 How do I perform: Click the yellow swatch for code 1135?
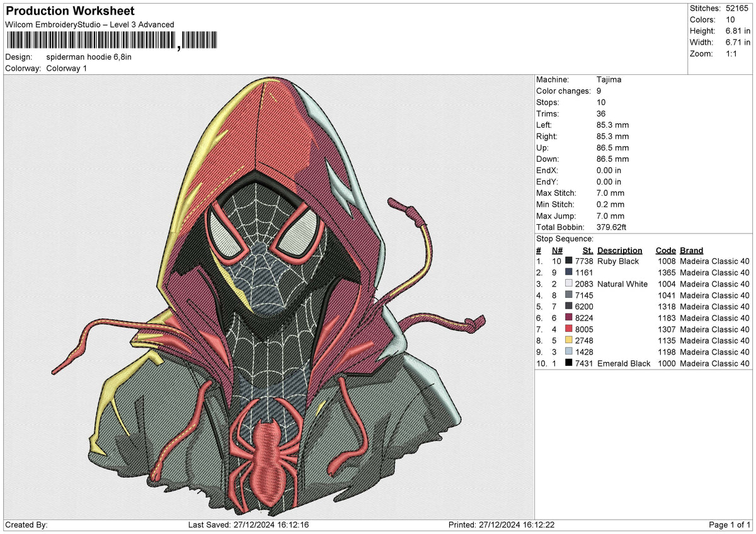(569, 341)
